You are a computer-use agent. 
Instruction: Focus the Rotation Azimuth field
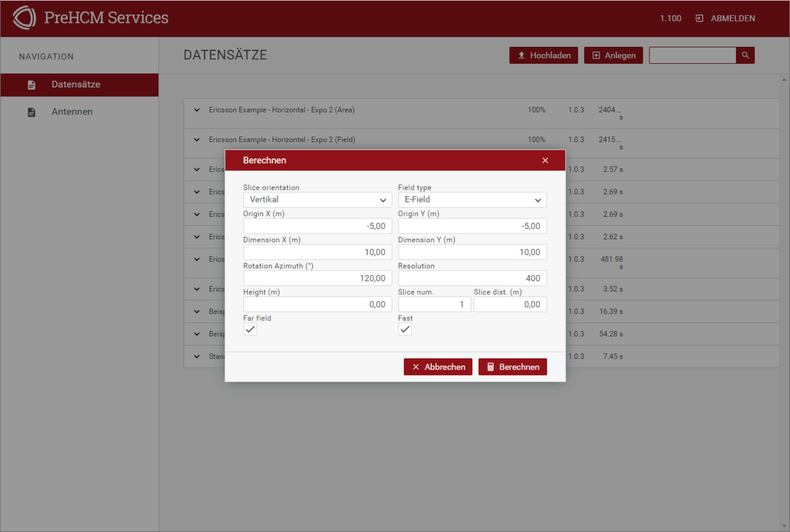[318, 278]
